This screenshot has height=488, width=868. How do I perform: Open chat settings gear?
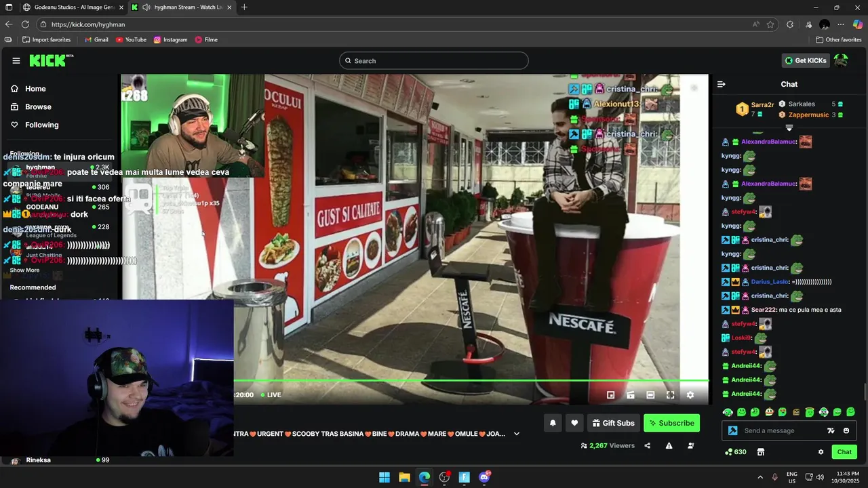coord(821,452)
